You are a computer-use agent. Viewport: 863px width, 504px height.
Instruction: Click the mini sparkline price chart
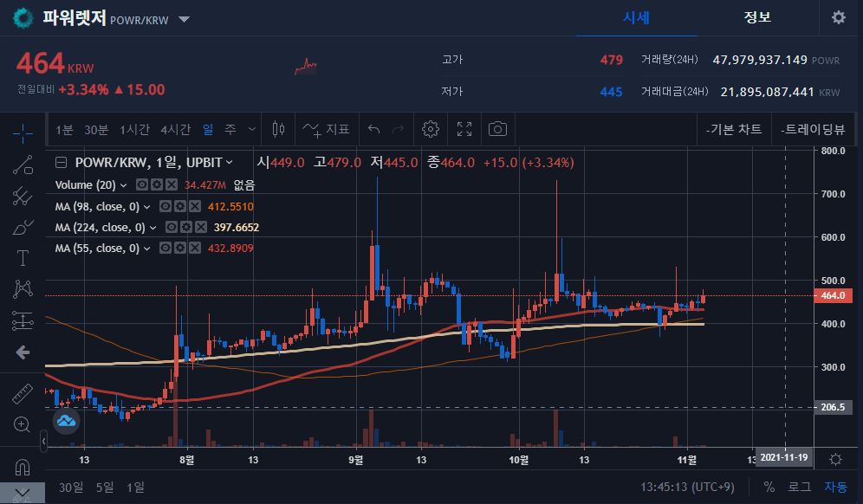point(306,68)
